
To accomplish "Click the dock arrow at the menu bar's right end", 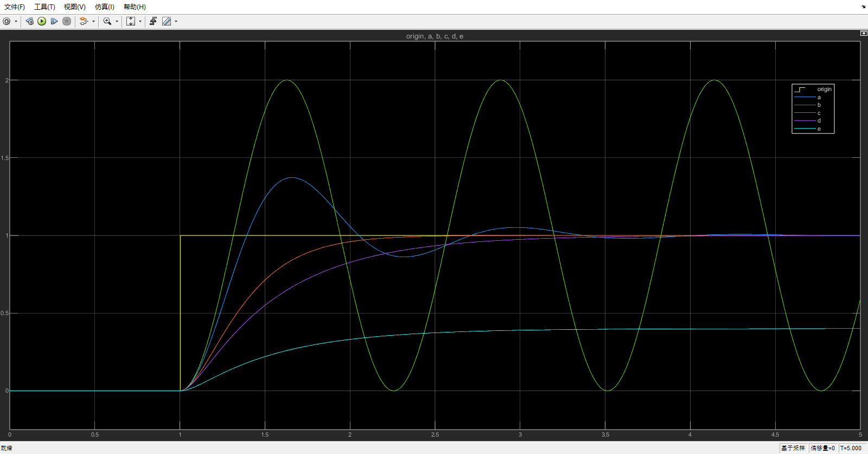I will (864, 7).
